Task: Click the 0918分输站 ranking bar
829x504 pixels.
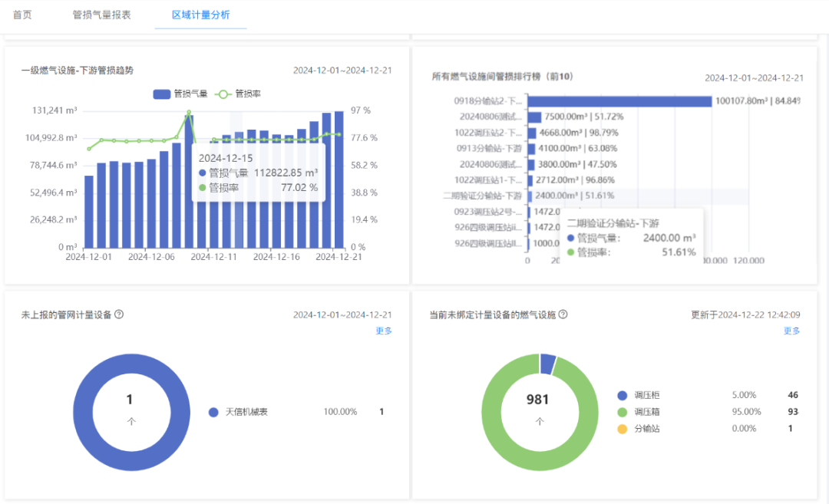Action: pyautogui.click(x=619, y=101)
